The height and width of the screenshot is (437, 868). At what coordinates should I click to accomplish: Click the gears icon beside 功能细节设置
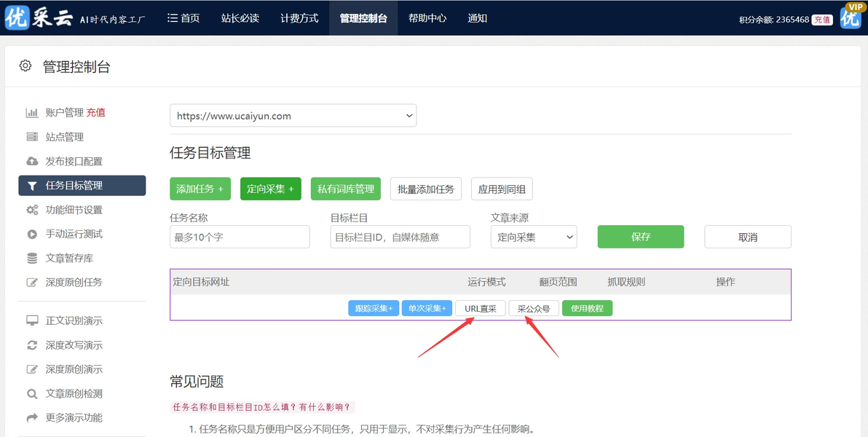tap(32, 210)
